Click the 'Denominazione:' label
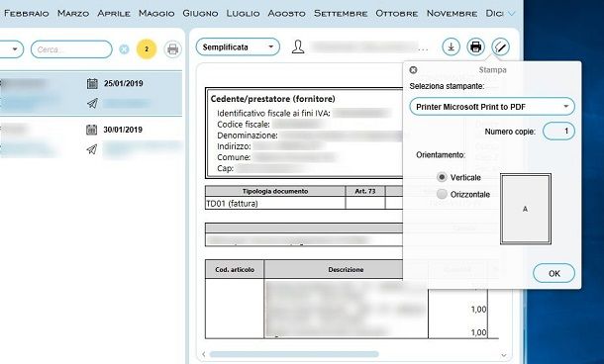604x364 pixels. 248,136
